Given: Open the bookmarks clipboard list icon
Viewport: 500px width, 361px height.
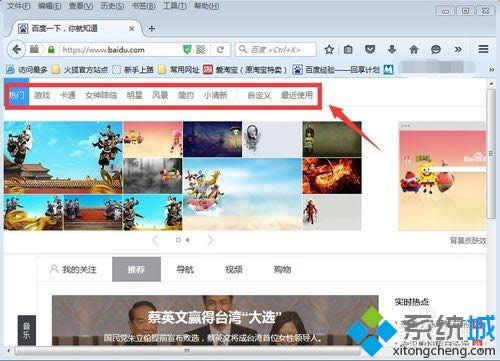Looking at the screenshot, I should (348, 50).
